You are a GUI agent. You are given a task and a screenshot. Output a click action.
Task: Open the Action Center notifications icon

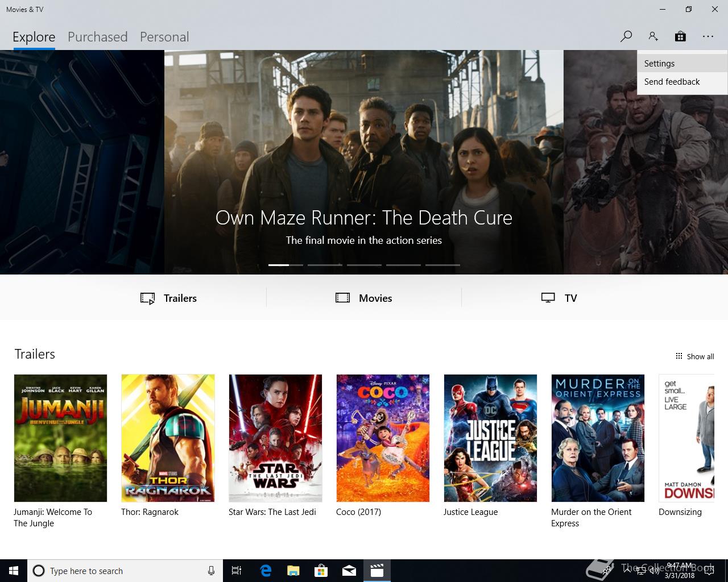(709, 571)
